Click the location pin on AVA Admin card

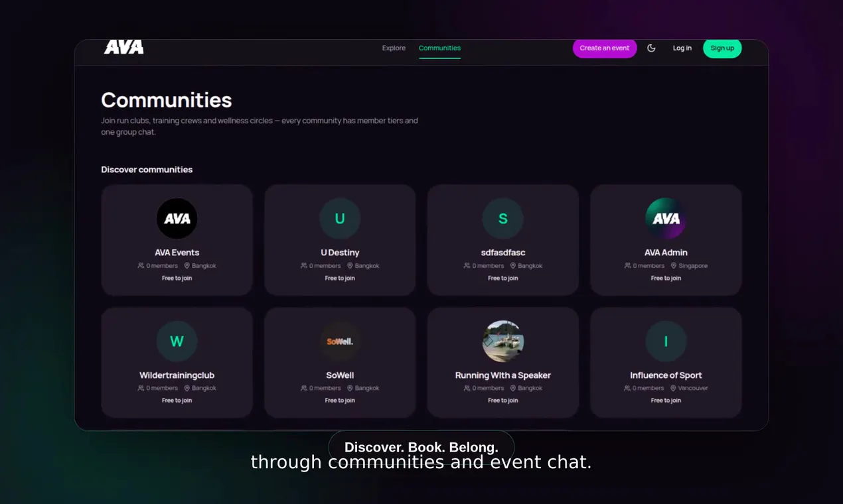click(674, 265)
